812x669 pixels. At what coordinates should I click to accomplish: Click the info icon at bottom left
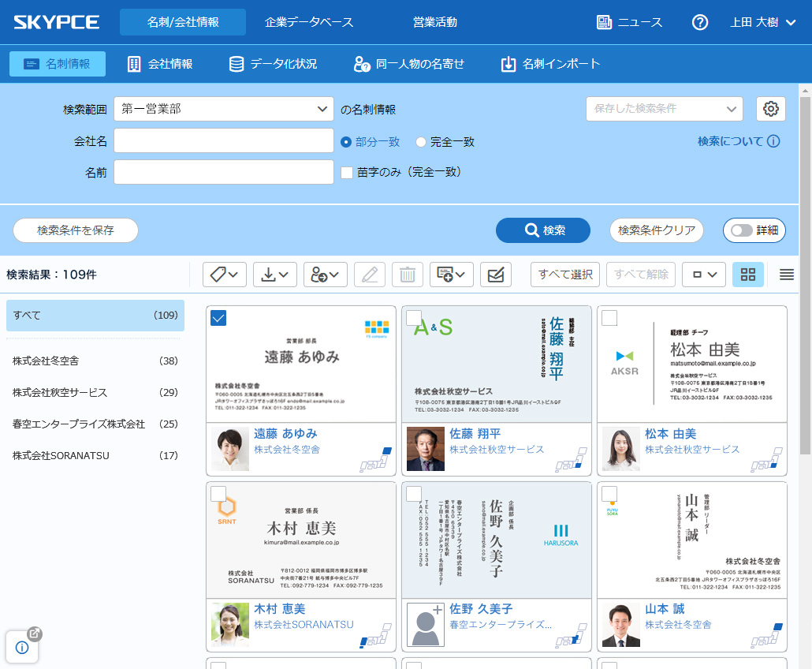tap(22, 647)
